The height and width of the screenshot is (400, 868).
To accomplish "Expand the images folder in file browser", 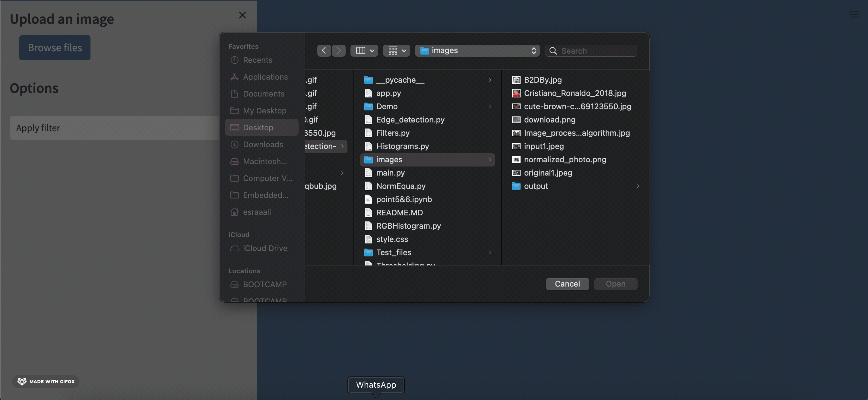I will point(489,160).
